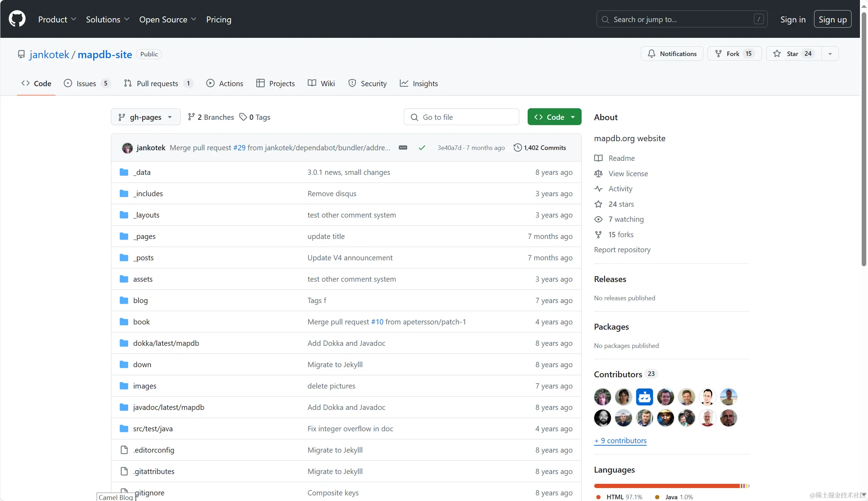
Task: Expand the Solutions menu
Action: (x=108, y=19)
